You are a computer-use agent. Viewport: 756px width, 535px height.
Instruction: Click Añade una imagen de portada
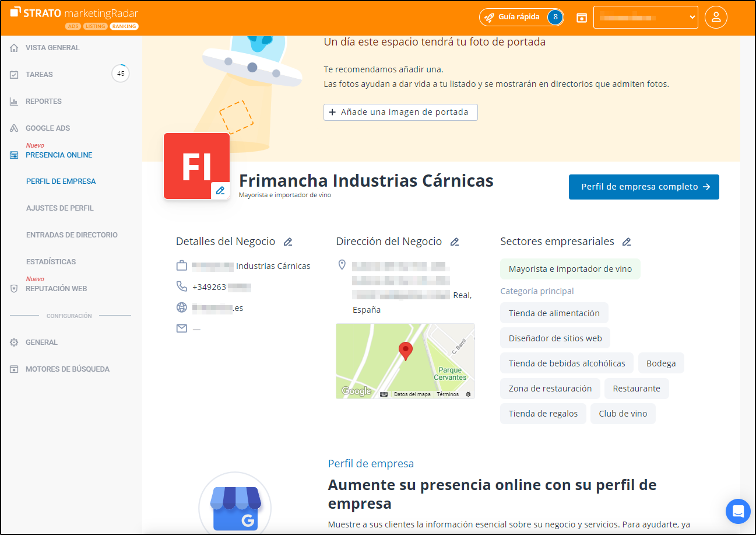point(400,112)
